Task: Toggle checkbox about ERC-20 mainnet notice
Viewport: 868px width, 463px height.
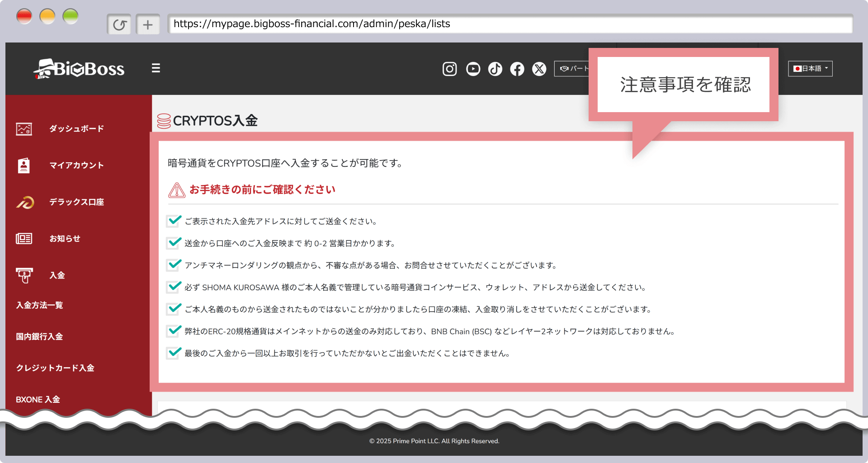Action: [174, 331]
